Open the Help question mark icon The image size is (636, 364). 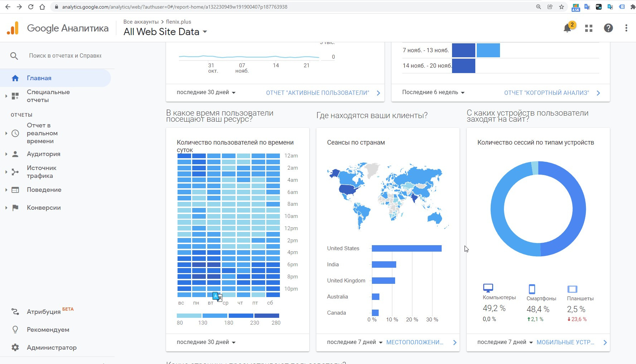[x=608, y=28]
